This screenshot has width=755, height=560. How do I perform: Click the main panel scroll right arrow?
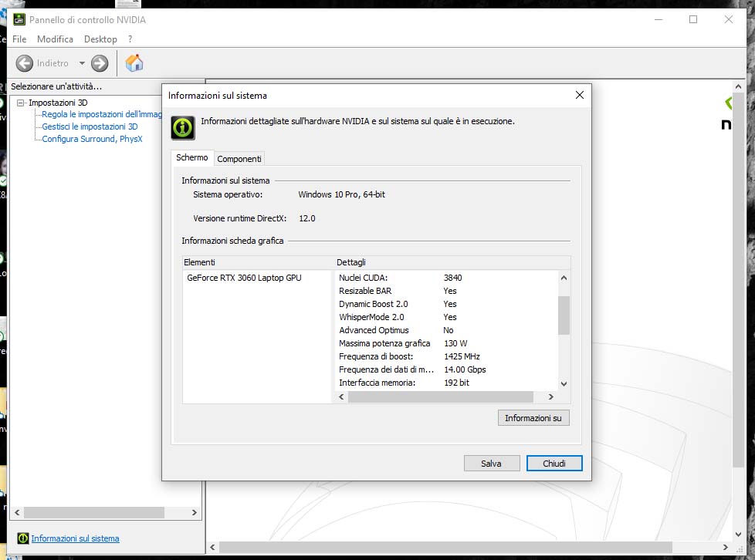pos(725,547)
